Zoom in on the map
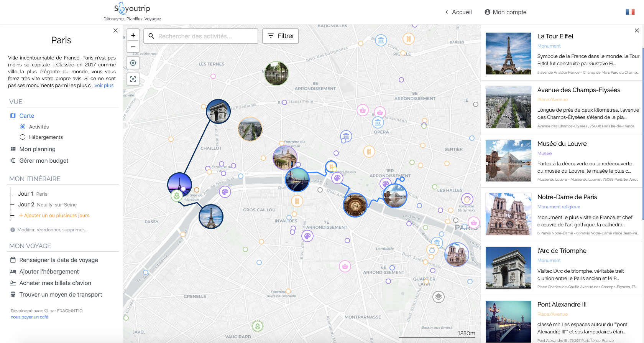This screenshot has width=644, height=343. pyautogui.click(x=133, y=35)
